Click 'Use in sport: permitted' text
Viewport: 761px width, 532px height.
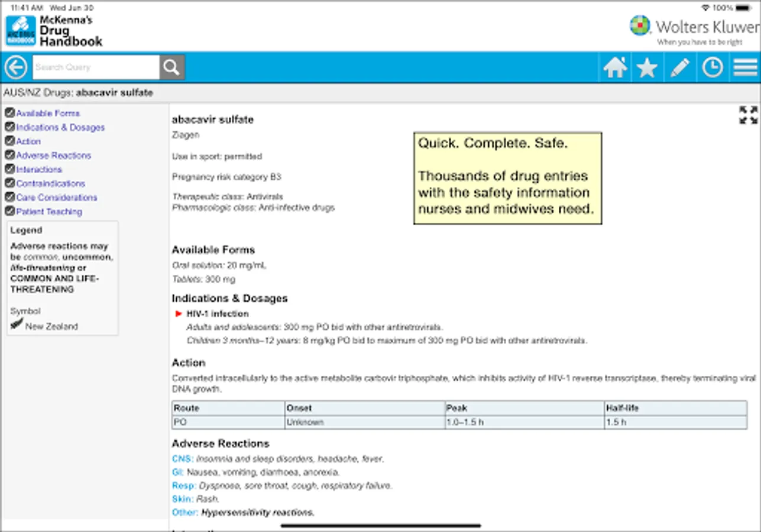(217, 157)
